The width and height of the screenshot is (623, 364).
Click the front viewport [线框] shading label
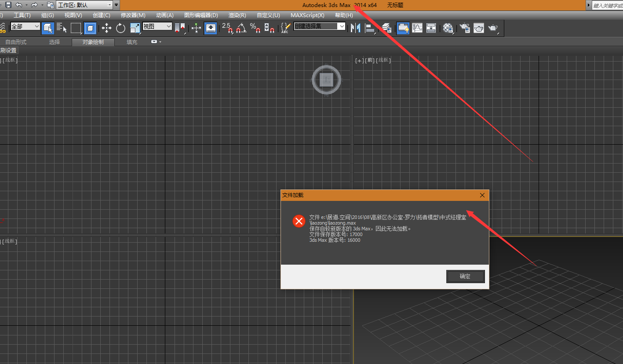[x=384, y=61]
